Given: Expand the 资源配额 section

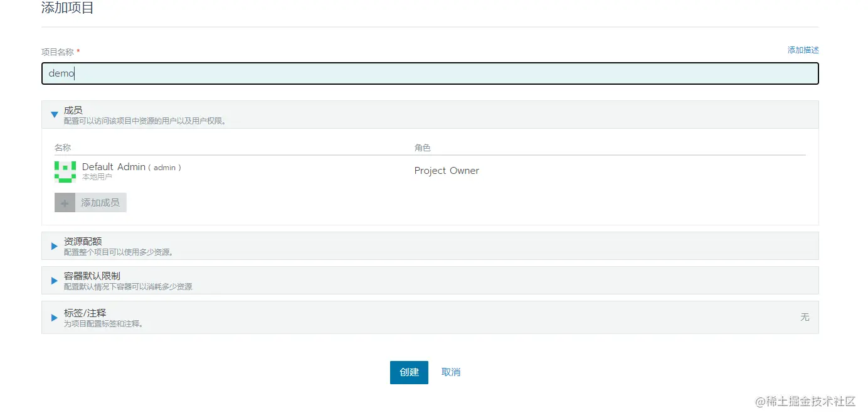Looking at the screenshot, I should point(430,246).
